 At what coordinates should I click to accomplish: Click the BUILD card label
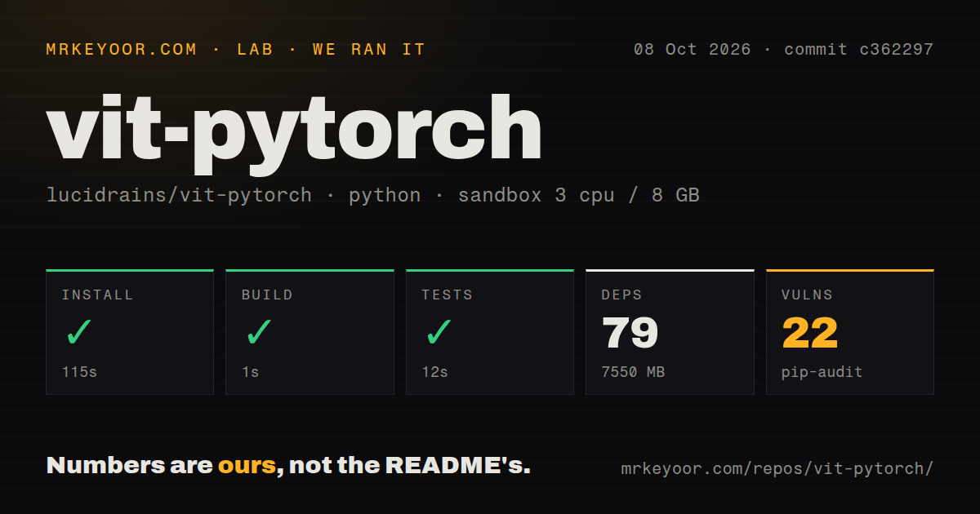tap(267, 295)
